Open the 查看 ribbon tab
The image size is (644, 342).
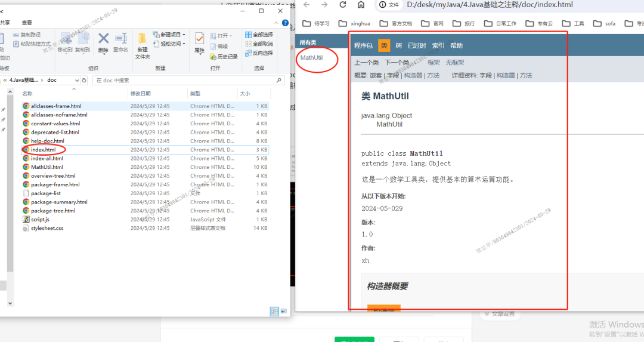(x=27, y=23)
